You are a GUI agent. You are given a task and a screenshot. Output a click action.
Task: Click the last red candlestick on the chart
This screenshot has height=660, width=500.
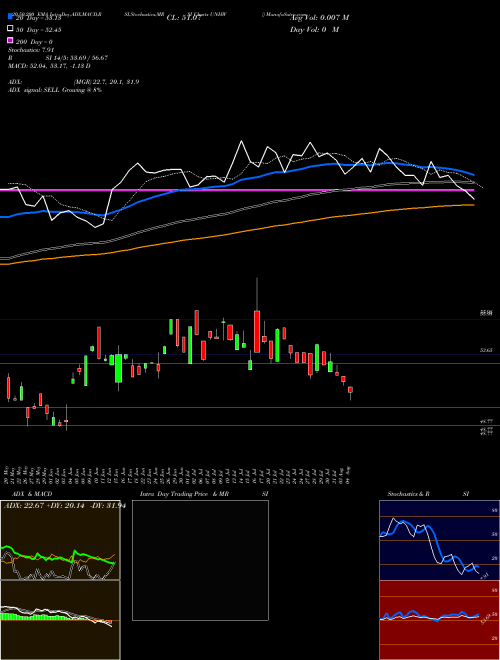[x=350, y=390]
